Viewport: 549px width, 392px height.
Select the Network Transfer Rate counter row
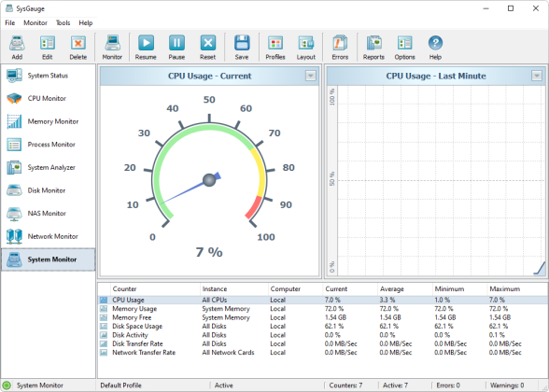click(x=323, y=353)
